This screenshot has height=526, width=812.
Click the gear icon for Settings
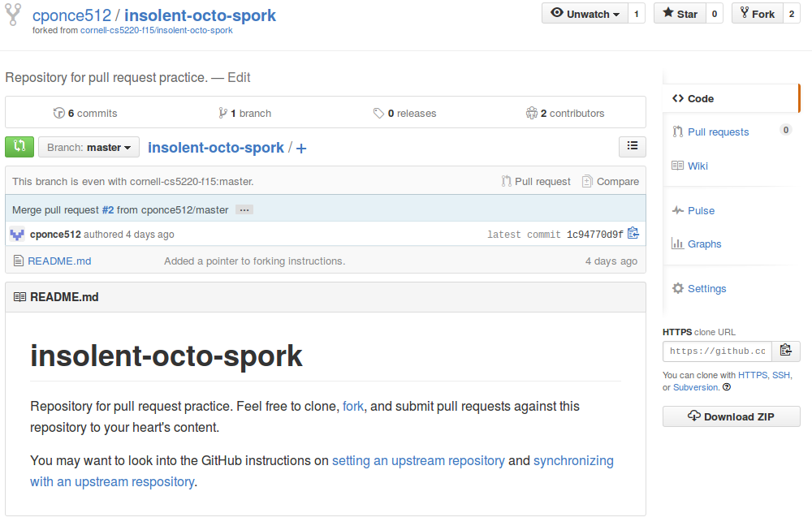click(678, 288)
